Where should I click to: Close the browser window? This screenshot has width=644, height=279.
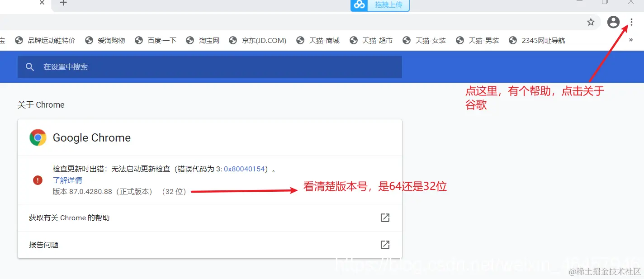[631, 2]
